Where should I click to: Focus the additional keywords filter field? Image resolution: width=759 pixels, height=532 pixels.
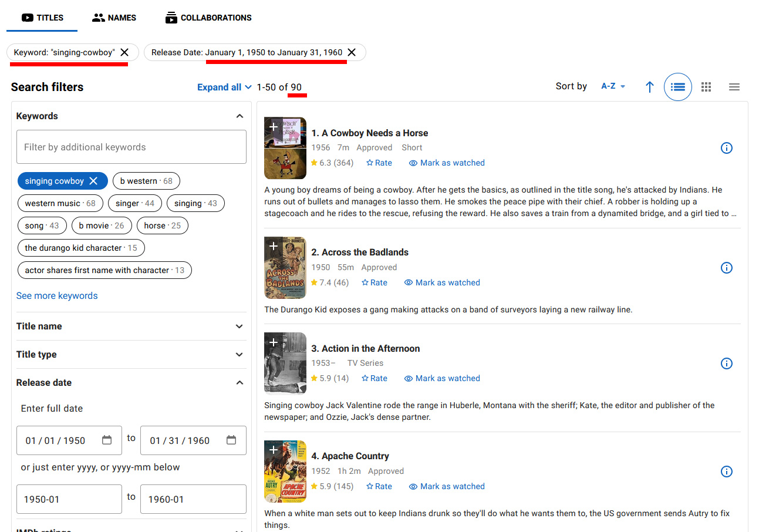pyautogui.click(x=131, y=147)
